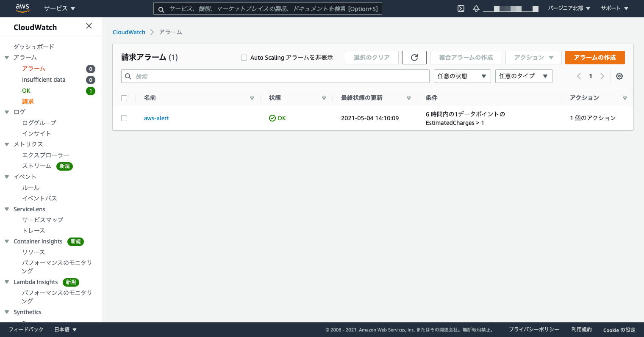Select 請求 alarms in the sidebar
Screen dimensions: 644x337
pos(28,102)
